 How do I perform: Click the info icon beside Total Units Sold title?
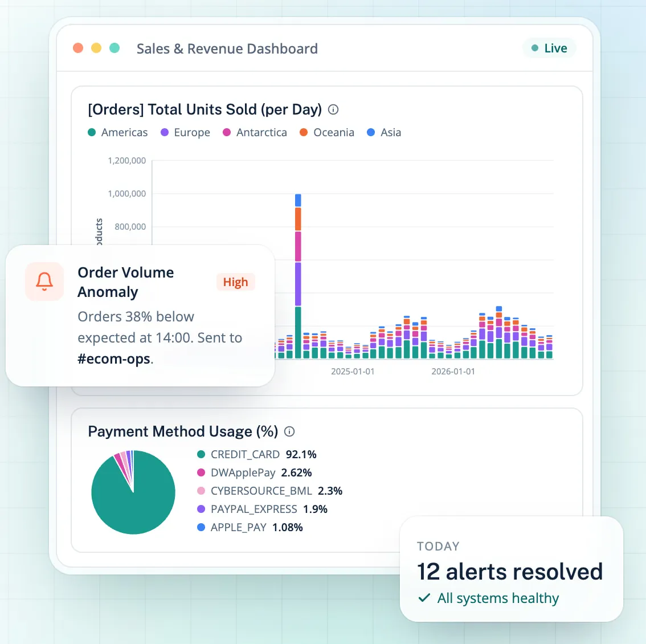333,109
